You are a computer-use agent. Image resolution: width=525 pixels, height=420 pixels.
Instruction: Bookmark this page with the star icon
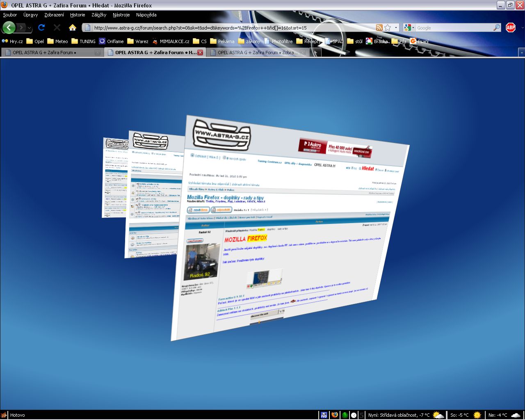(x=388, y=27)
